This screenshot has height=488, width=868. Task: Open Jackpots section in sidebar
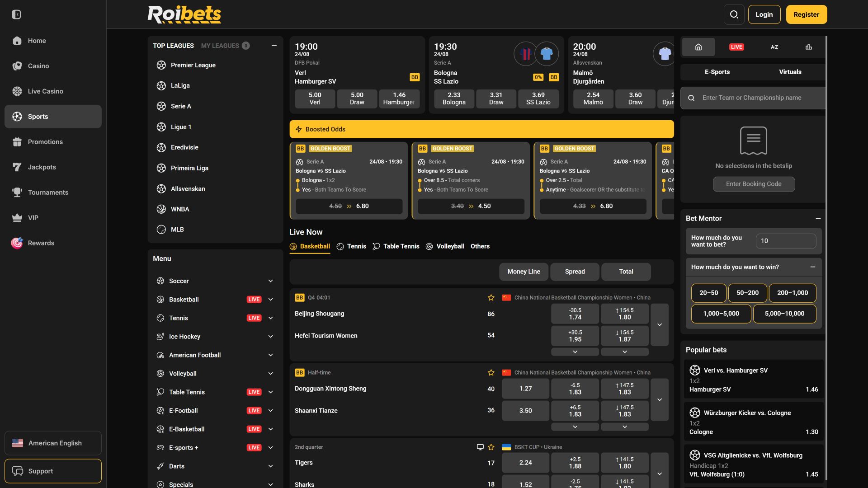point(53,167)
